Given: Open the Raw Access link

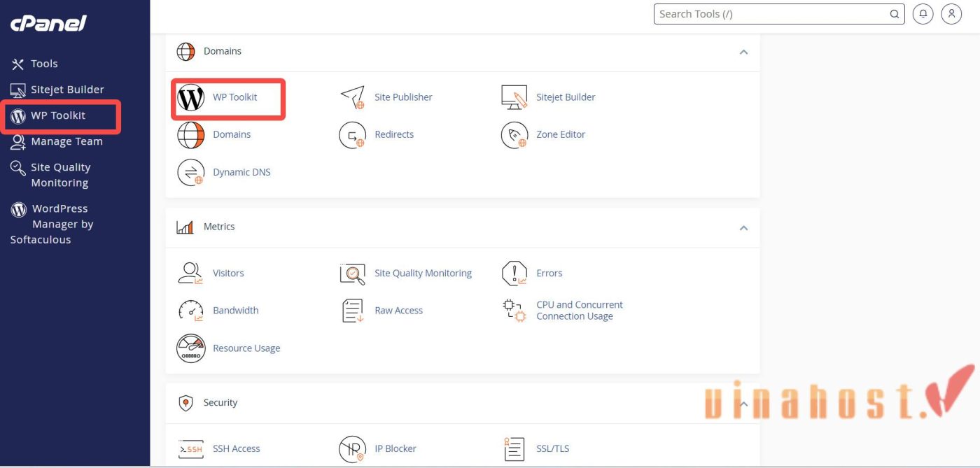Looking at the screenshot, I should pos(399,310).
